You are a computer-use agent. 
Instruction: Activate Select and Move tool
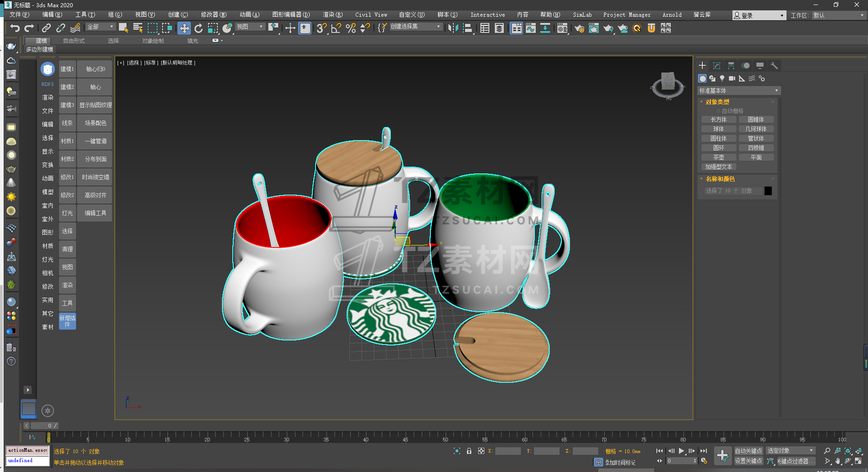click(184, 28)
